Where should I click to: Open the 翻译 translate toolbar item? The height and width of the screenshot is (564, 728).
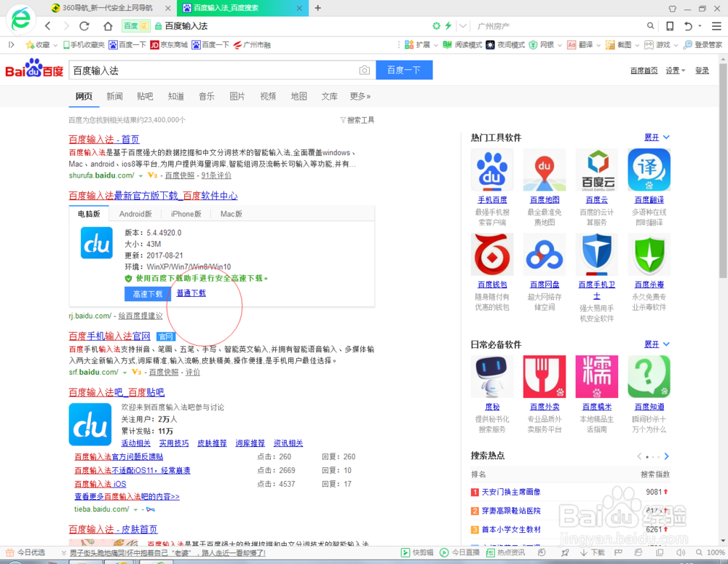580,44
